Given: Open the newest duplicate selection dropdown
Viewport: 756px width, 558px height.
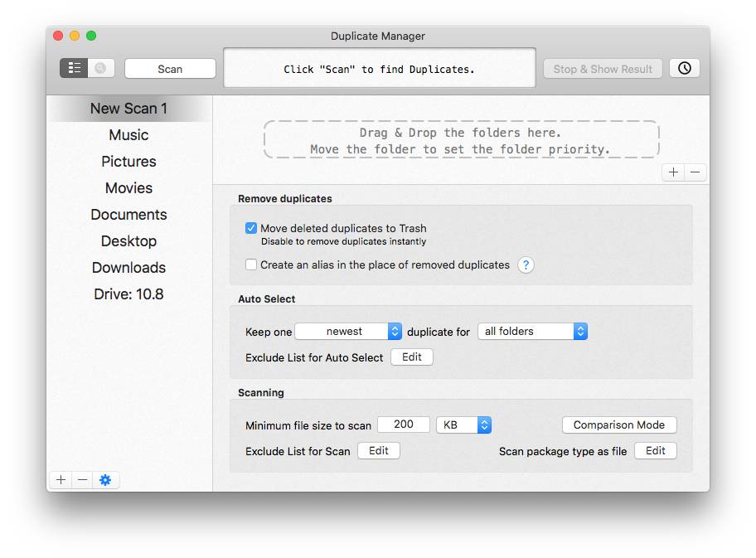Looking at the screenshot, I should click(x=348, y=331).
